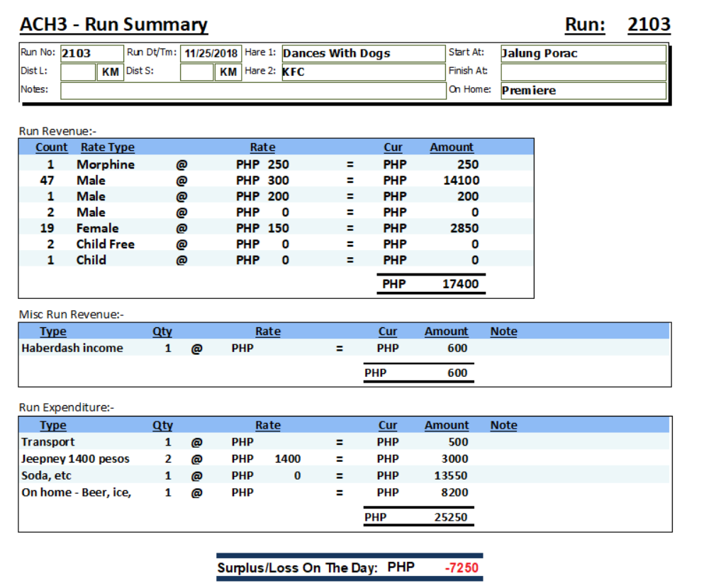Click the Note header in Misc Run Revenue
Viewport: 704px width, 588px height.
click(x=503, y=332)
